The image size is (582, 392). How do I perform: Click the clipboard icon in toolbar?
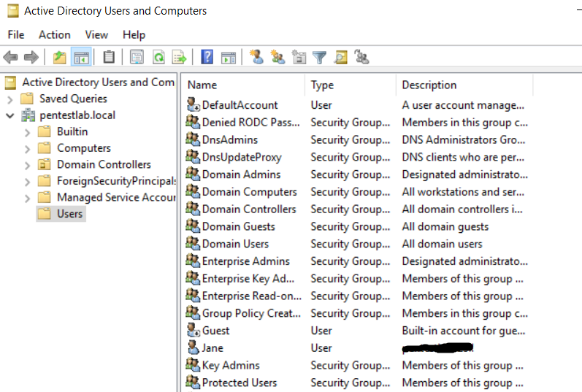[x=109, y=57]
